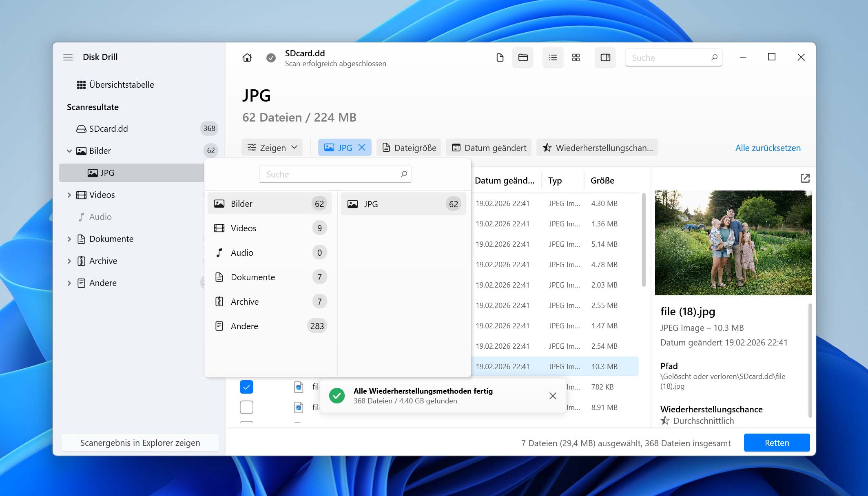Click the main Suche search field in toolbar
The width and height of the screenshot is (868, 496).
(673, 58)
